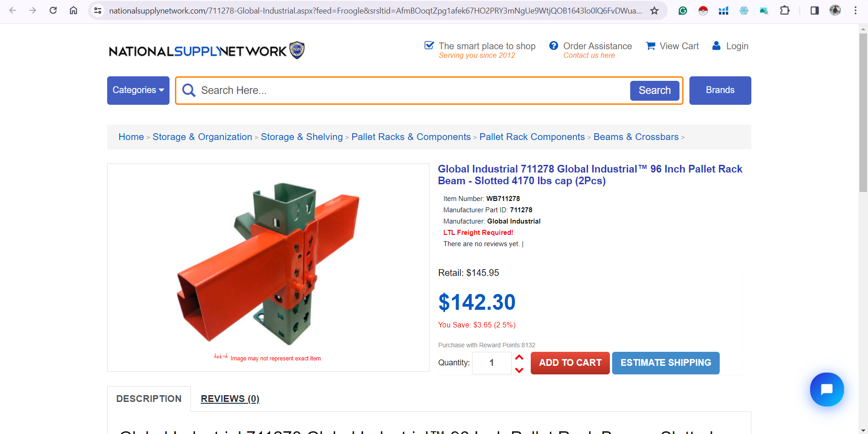Viewport: 868px width, 434px height.
Task: Switch to the REVIEWS (0) tab
Action: [x=230, y=399]
